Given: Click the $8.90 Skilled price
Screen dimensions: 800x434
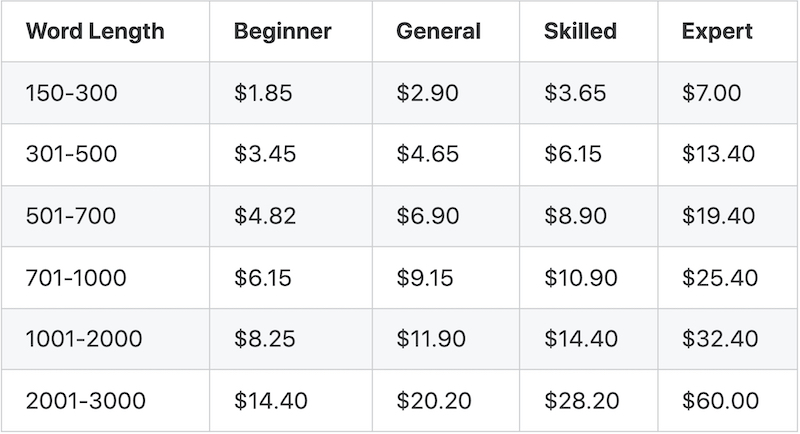Looking at the screenshot, I should click(x=576, y=216).
